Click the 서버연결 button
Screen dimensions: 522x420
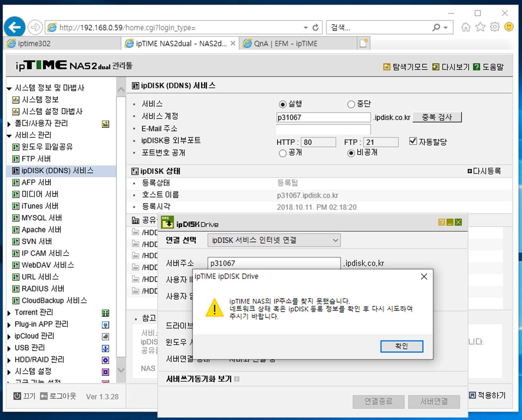(434, 401)
